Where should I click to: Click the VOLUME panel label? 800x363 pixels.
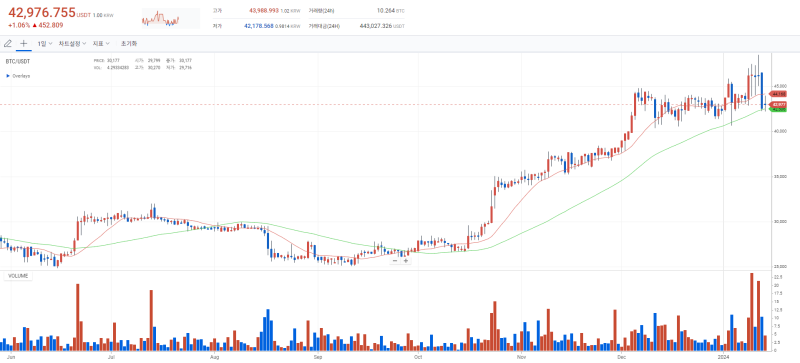(18, 276)
